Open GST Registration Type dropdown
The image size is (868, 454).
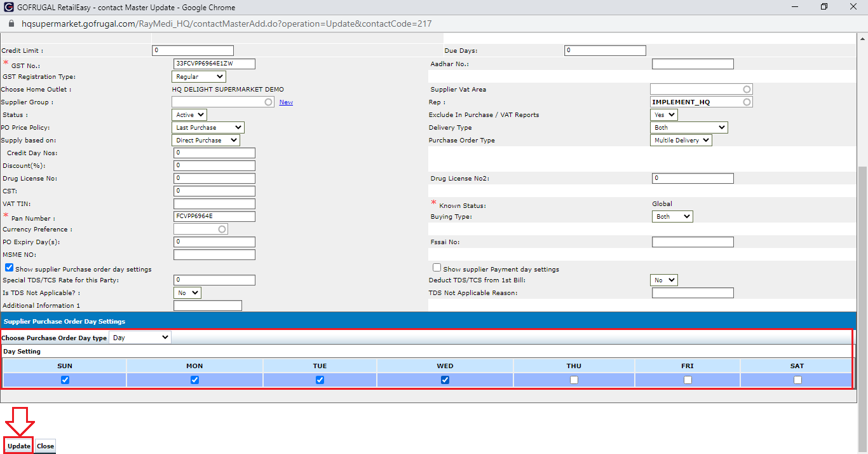(x=198, y=77)
